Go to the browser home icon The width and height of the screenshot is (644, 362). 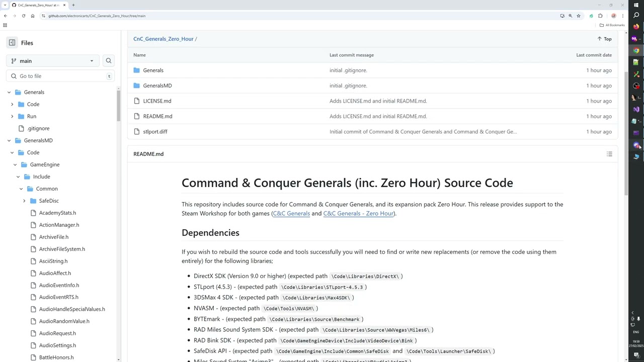pyautogui.click(x=33, y=16)
